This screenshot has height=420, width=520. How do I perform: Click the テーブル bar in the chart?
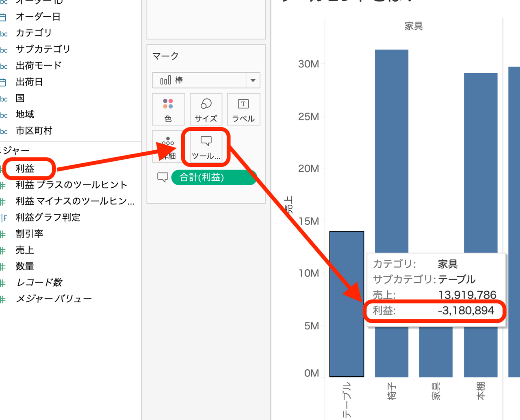(x=347, y=304)
